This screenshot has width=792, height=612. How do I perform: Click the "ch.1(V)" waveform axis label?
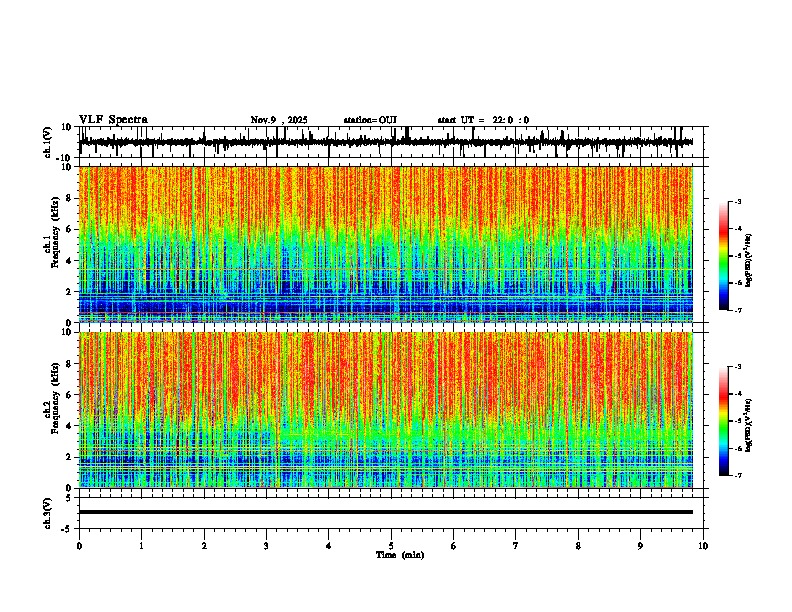coord(48,142)
